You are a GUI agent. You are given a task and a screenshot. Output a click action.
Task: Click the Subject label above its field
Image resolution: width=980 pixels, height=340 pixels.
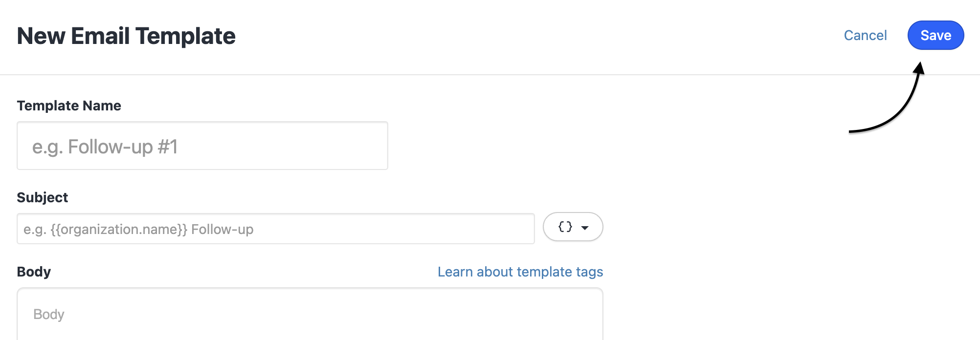[42, 197]
